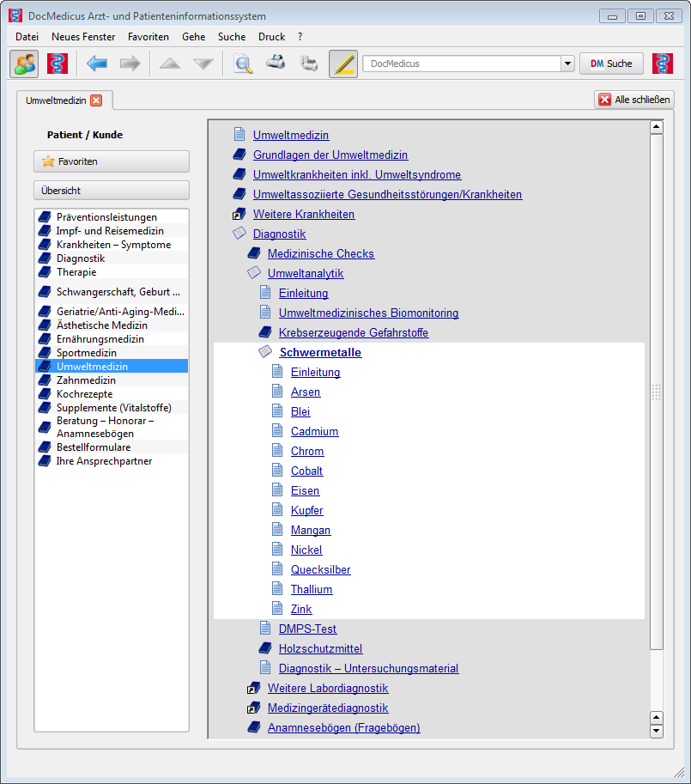Open the Umweltkrankheiten inkl. Umweltsyndrome link
The image size is (691, 784).
(357, 174)
